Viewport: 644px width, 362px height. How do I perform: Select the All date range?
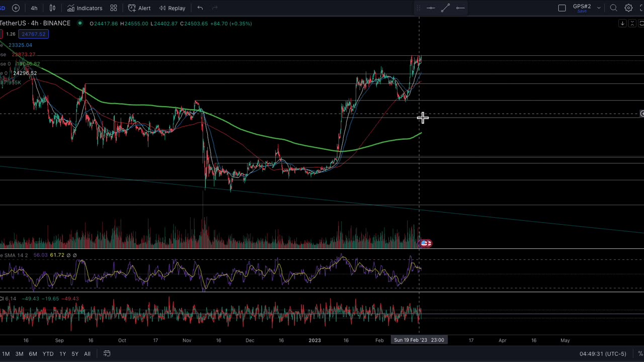[x=87, y=354]
